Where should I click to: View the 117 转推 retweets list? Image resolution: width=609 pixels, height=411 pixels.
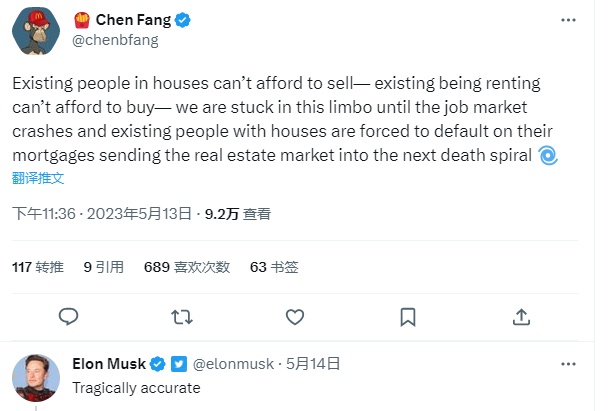pyautogui.click(x=38, y=267)
